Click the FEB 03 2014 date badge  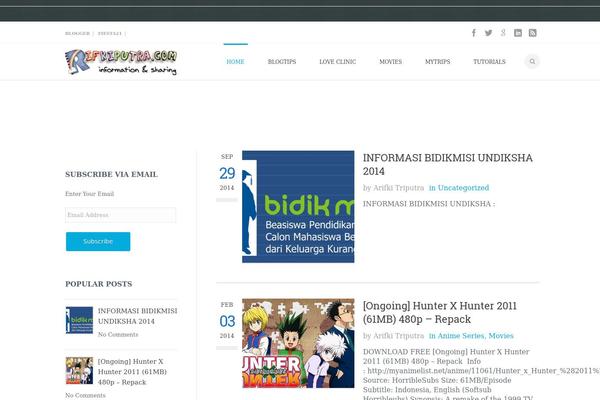[227, 320]
